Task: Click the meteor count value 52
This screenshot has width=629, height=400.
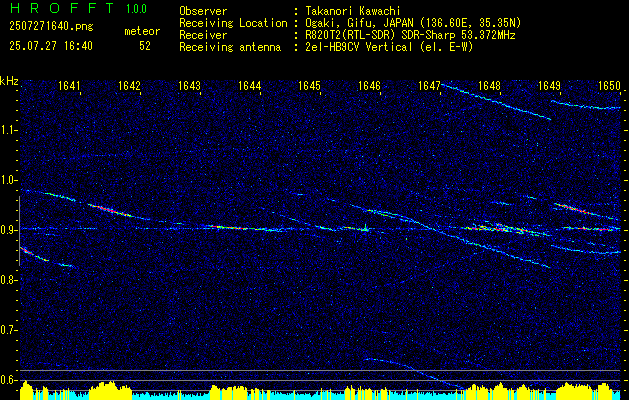Action: tap(145, 46)
